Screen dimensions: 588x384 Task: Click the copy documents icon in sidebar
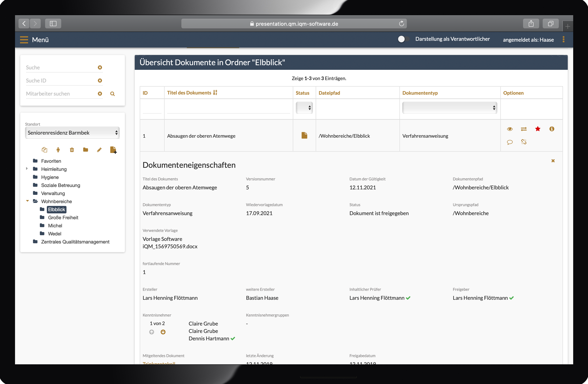coord(44,150)
